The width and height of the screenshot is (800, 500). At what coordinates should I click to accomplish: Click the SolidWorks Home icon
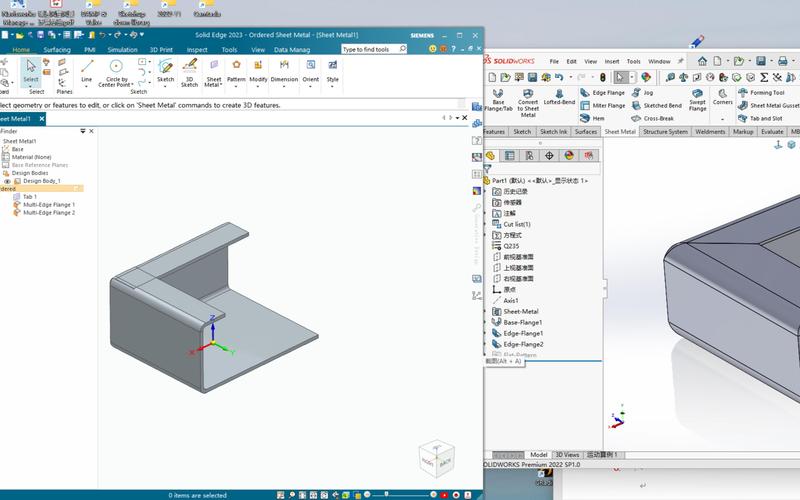click(703, 61)
